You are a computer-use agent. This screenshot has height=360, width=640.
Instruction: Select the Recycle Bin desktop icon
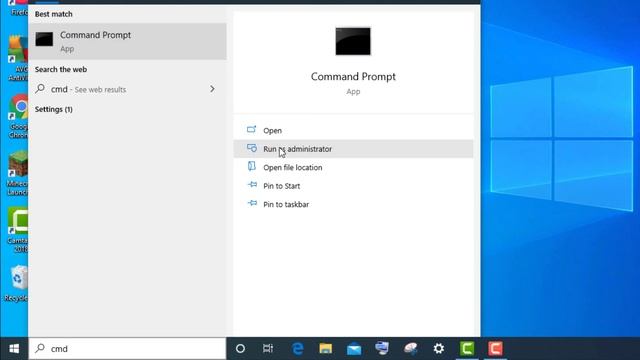click(x=17, y=283)
